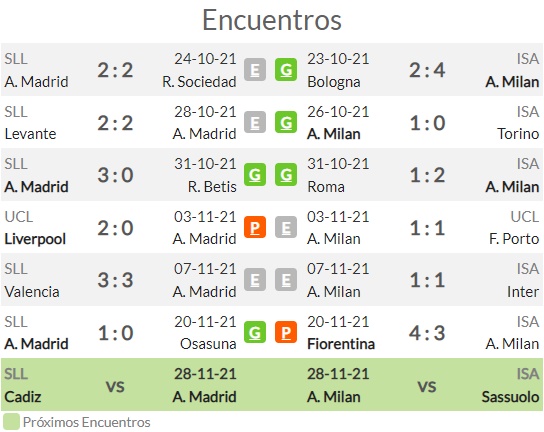Select the 3:3 Valencia vs A. Madrid score

pyautogui.click(x=115, y=280)
